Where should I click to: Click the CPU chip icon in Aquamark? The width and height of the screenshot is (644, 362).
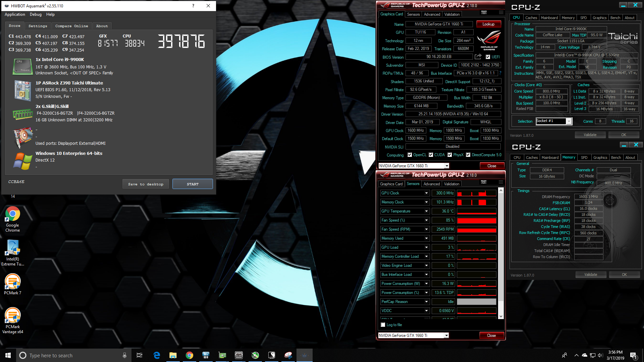point(22,66)
